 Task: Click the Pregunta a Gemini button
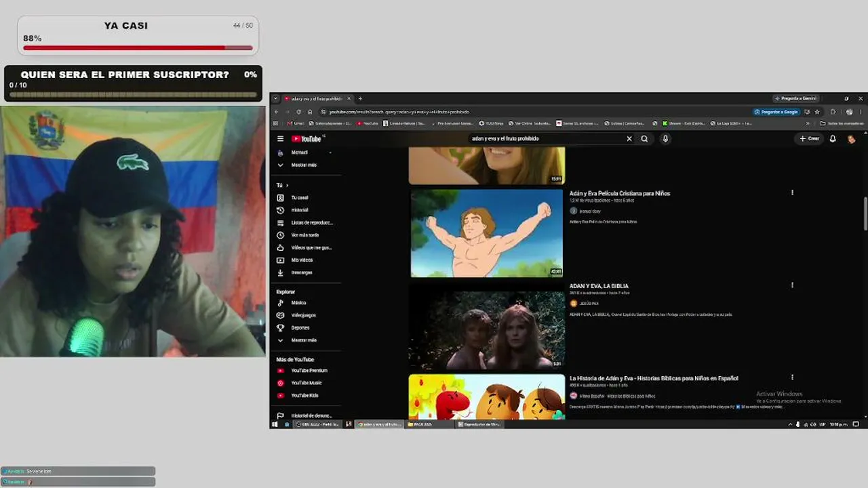point(795,98)
